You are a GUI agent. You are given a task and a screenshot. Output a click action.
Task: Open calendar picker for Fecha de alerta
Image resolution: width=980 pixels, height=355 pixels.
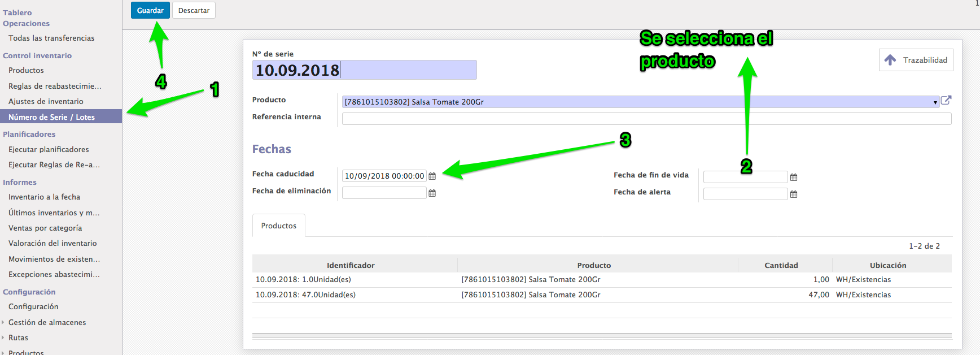tap(794, 194)
